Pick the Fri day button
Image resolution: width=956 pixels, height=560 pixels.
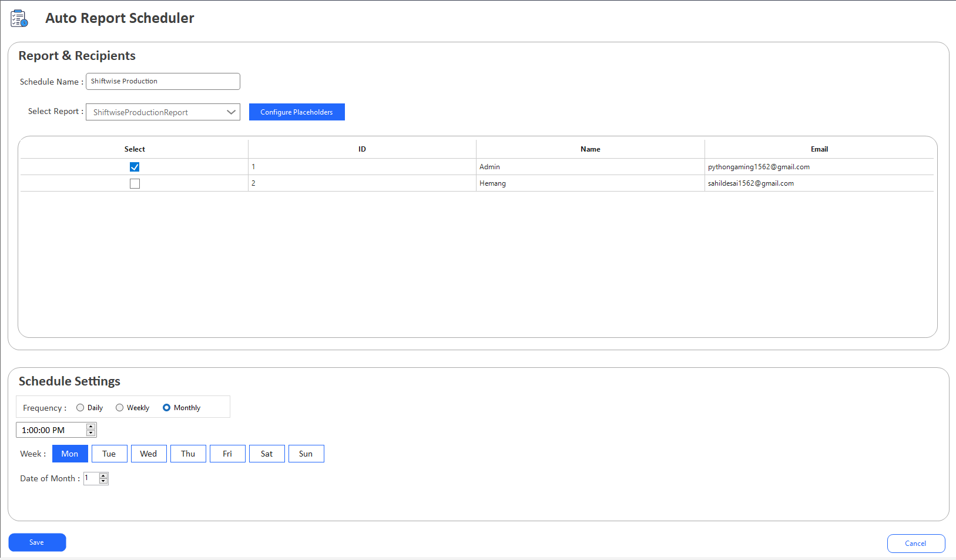point(227,454)
